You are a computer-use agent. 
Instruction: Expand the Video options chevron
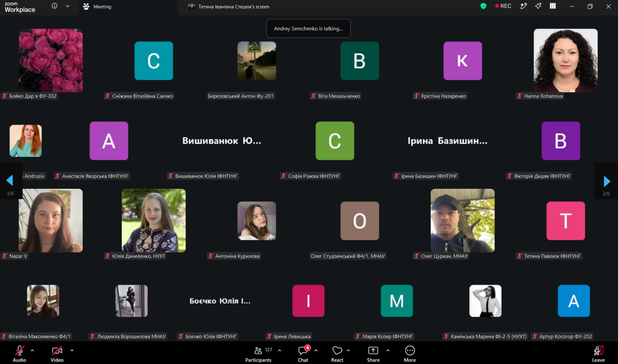pyautogui.click(x=72, y=350)
